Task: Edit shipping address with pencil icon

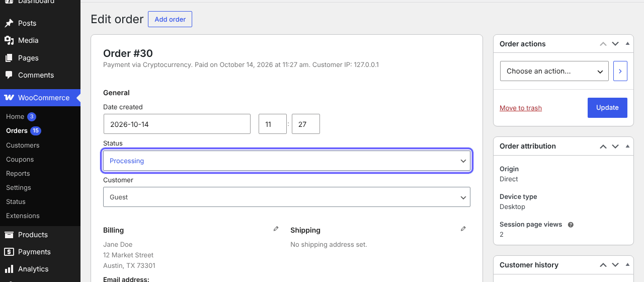Action: pos(463,229)
